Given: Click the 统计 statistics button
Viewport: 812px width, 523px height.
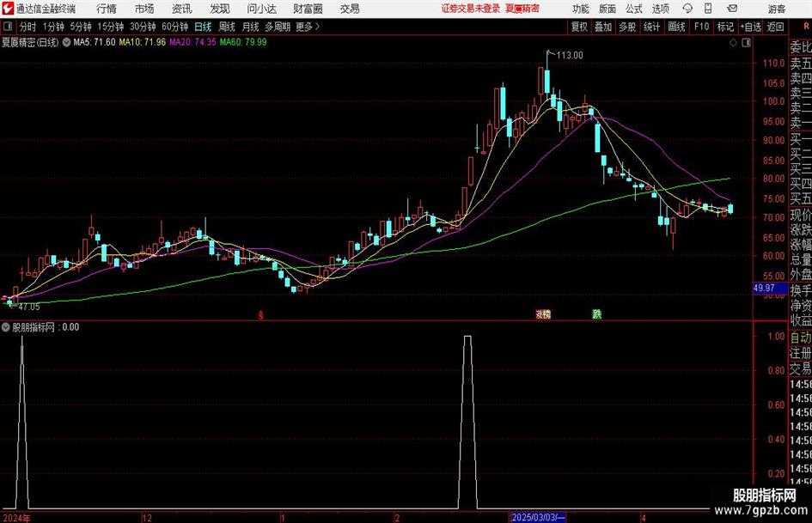Looking at the screenshot, I should (651, 27).
